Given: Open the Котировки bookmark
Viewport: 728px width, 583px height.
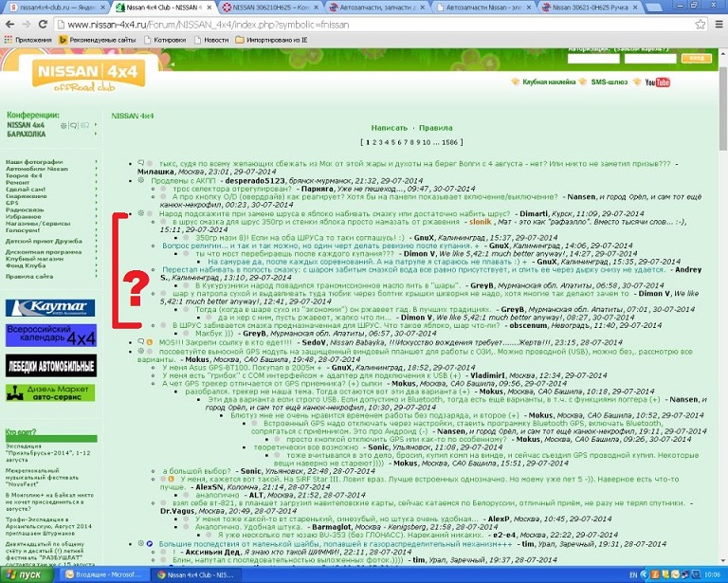Looking at the screenshot, I should point(165,40).
